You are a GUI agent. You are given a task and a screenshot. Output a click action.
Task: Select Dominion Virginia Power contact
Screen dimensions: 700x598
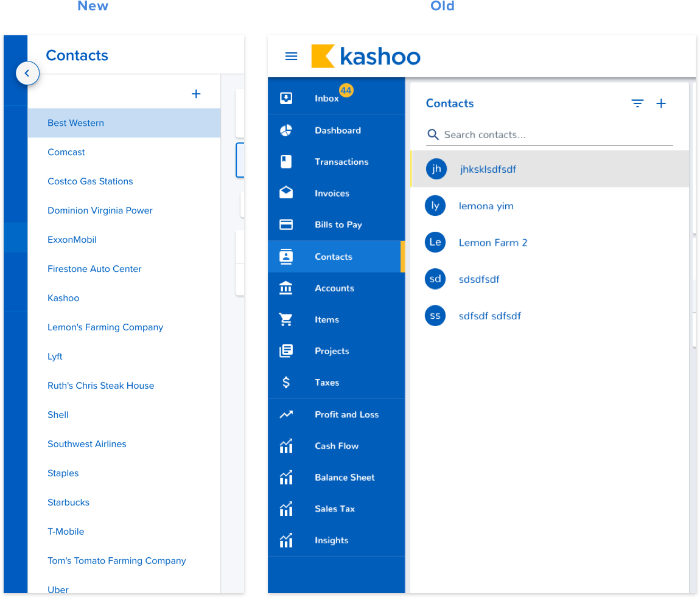click(x=124, y=210)
